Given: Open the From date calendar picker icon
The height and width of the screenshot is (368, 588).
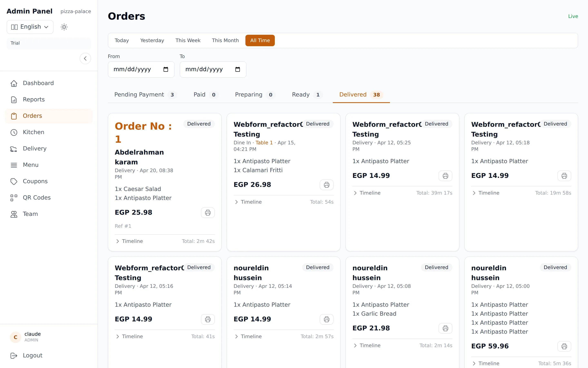Looking at the screenshot, I should 166,69.
